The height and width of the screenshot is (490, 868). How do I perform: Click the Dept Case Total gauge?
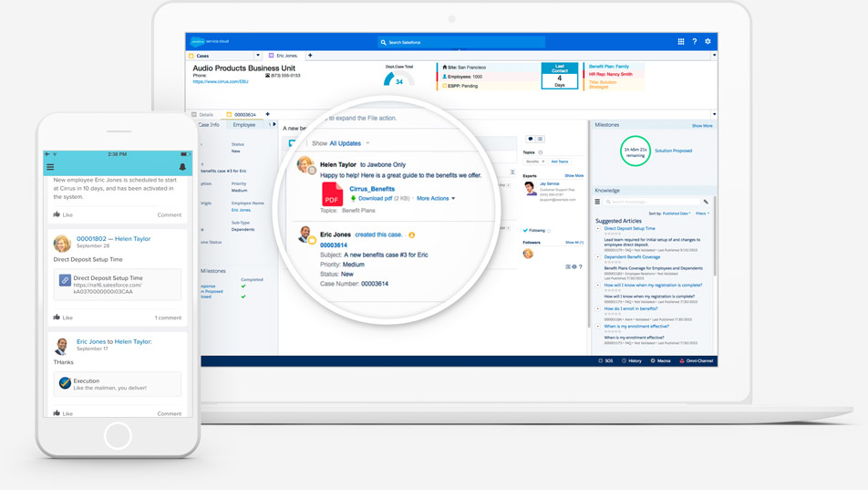pyautogui.click(x=398, y=77)
